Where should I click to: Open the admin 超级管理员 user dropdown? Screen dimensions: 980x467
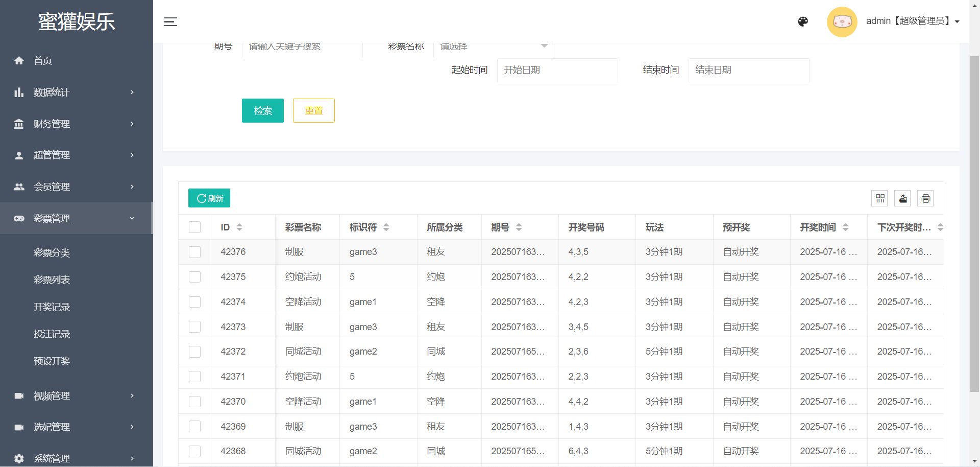tap(913, 21)
